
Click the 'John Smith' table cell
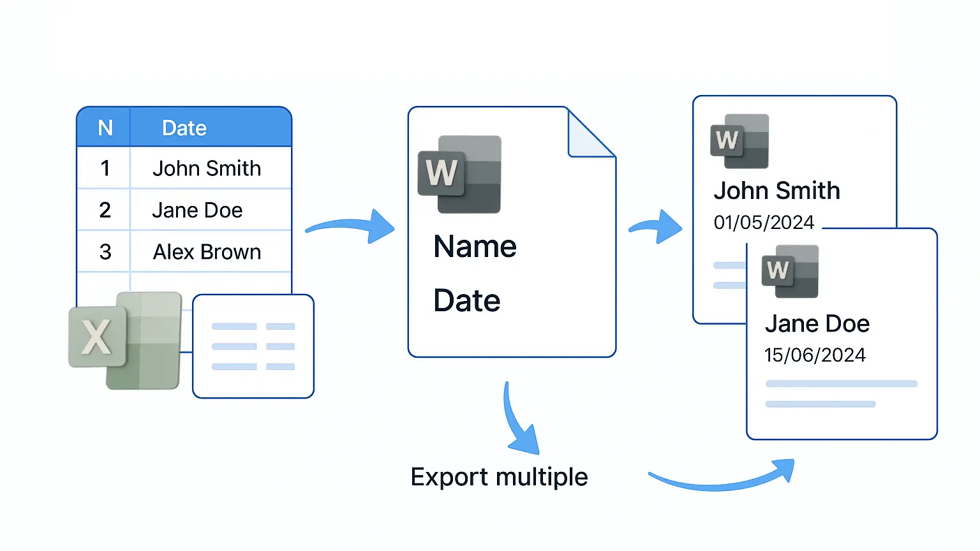[211, 168]
